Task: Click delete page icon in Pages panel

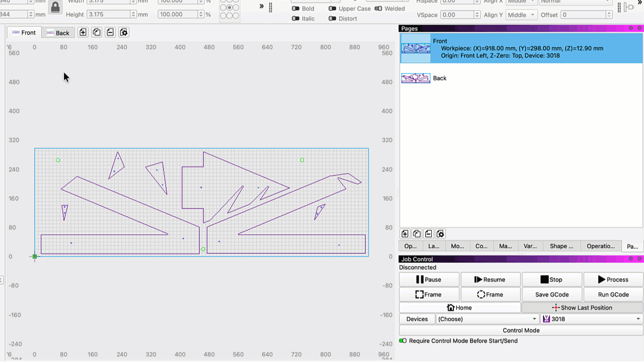Action: 429,234
